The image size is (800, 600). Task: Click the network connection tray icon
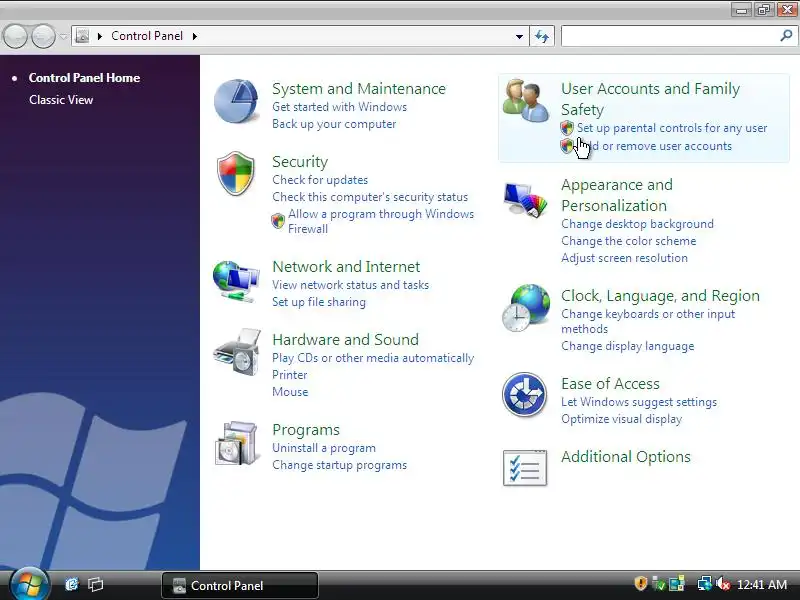pyautogui.click(x=705, y=584)
